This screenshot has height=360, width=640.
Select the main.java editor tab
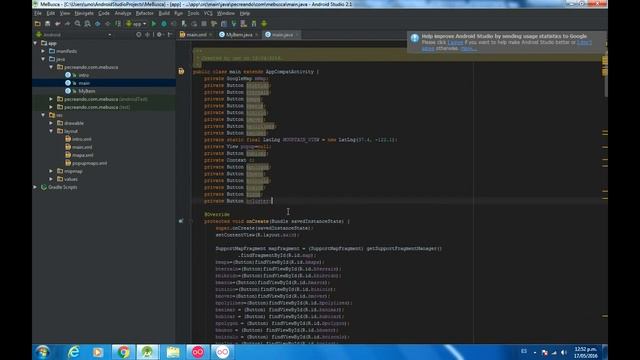(282, 35)
